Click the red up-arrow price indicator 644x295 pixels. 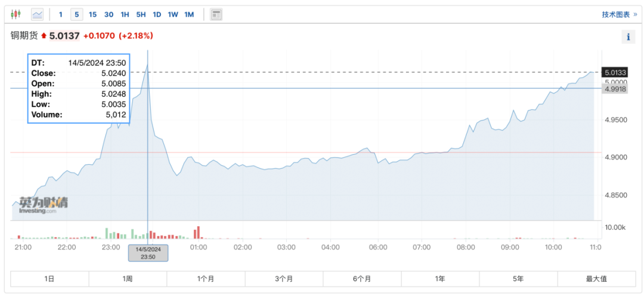pos(44,36)
